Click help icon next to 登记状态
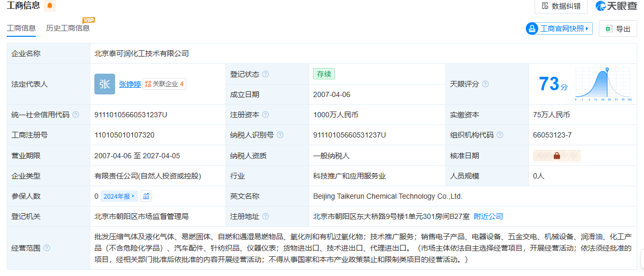The width and height of the screenshot is (644, 276). pos(265,74)
